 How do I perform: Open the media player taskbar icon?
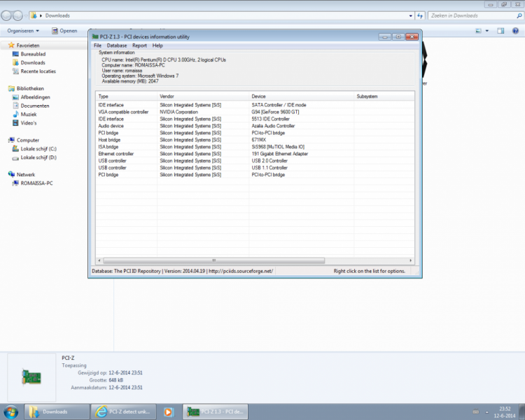coord(168,412)
